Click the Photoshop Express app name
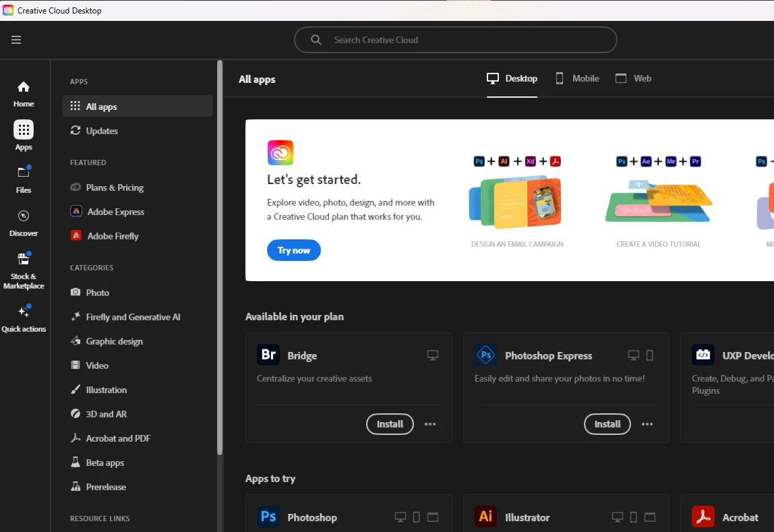This screenshot has height=532, width=774. click(x=548, y=356)
